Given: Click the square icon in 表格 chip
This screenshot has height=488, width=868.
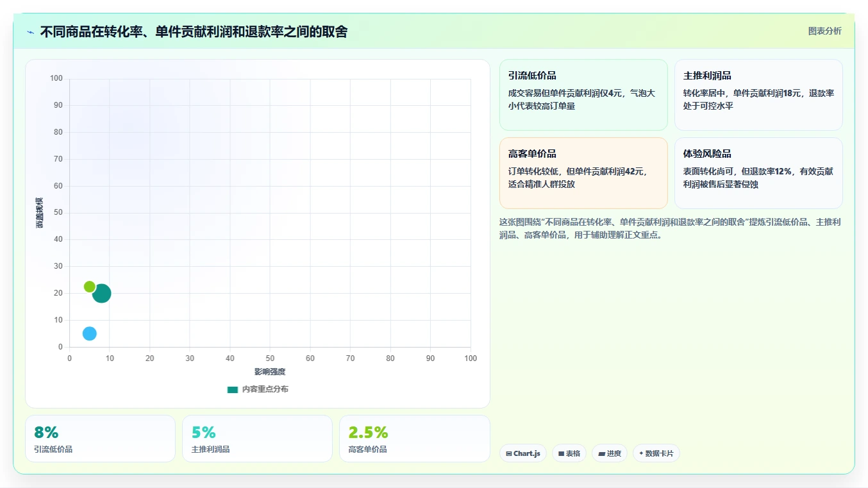Looking at the screenshot, I should pyautogui.click(x=561, y=453).
